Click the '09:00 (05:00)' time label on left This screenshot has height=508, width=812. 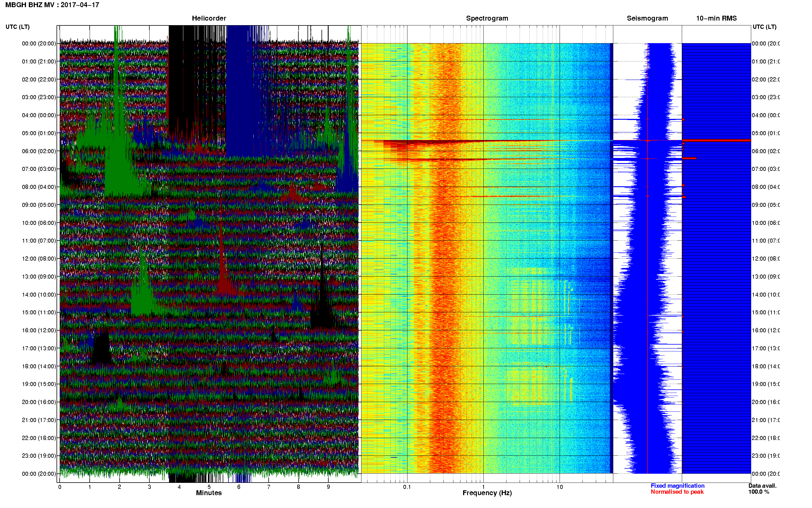pos(39,205)
